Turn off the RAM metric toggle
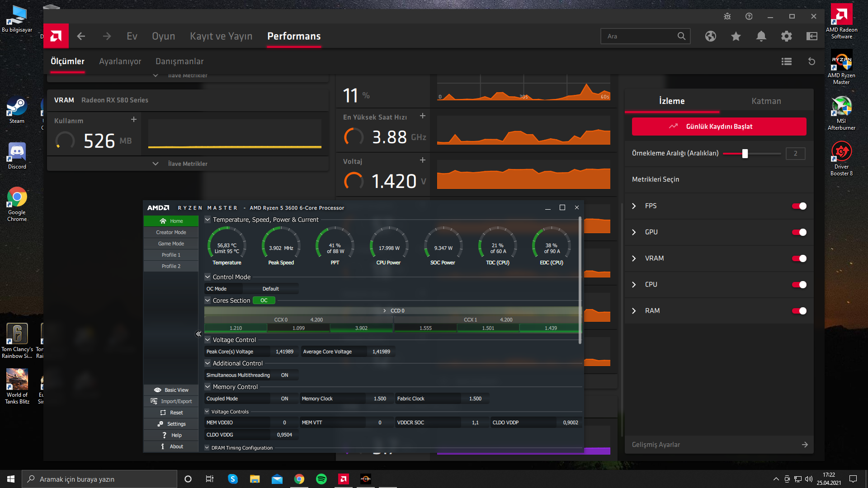 pos(799,311)
